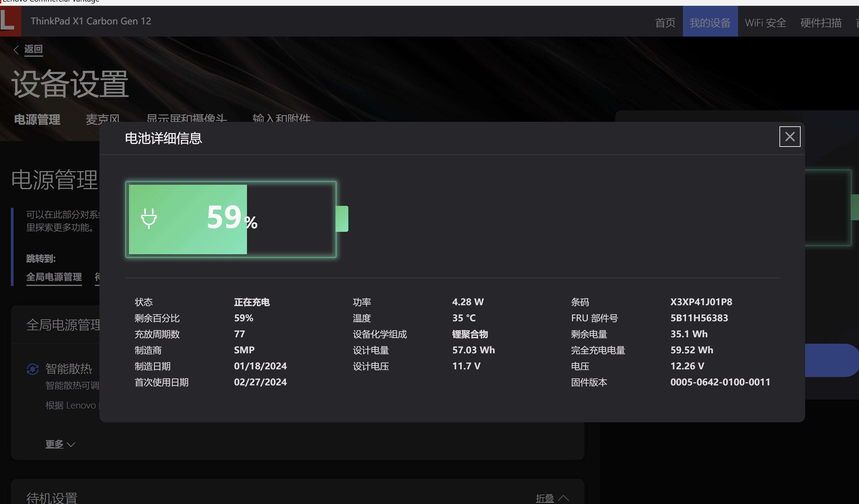Click the power value 4.28 W
The height and width of the screenshot is (504, 859).
(468, 302)
